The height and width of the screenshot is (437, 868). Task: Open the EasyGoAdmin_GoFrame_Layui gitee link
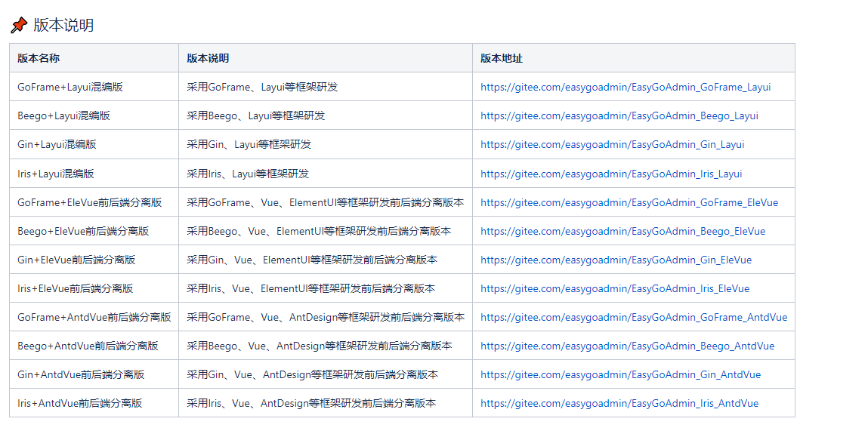click(626, 87)
